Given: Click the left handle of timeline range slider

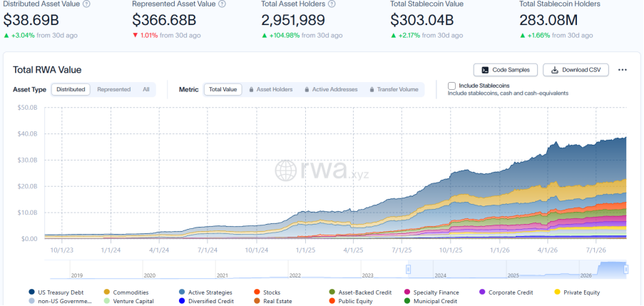Looking at the screenshot, I should click(x=408, y=270).
